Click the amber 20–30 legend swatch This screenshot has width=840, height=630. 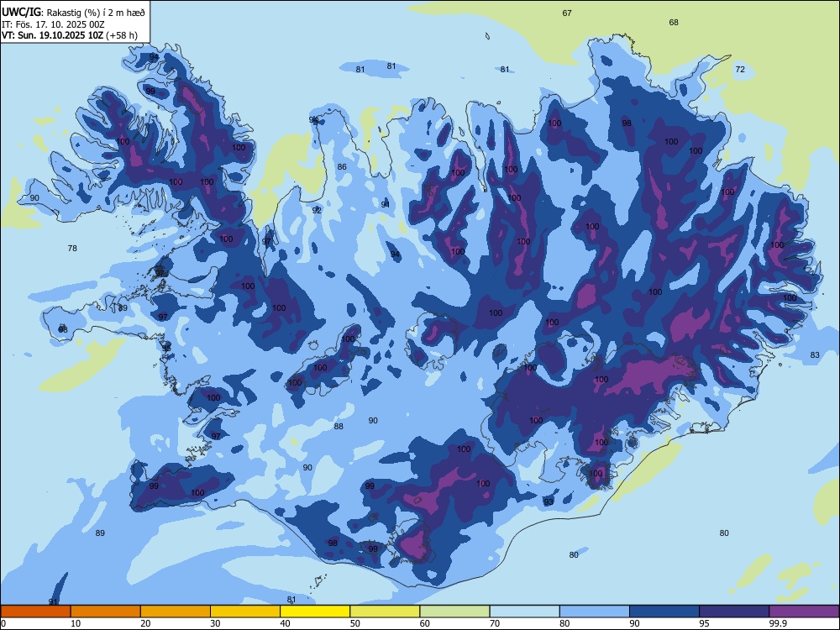[x=176, y=612]
